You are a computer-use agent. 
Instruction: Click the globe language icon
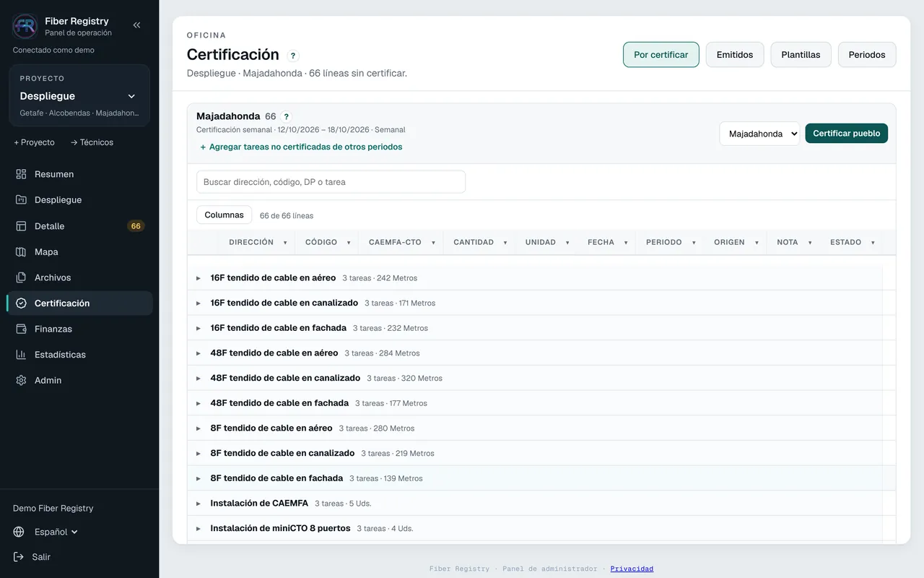(19, 532)
